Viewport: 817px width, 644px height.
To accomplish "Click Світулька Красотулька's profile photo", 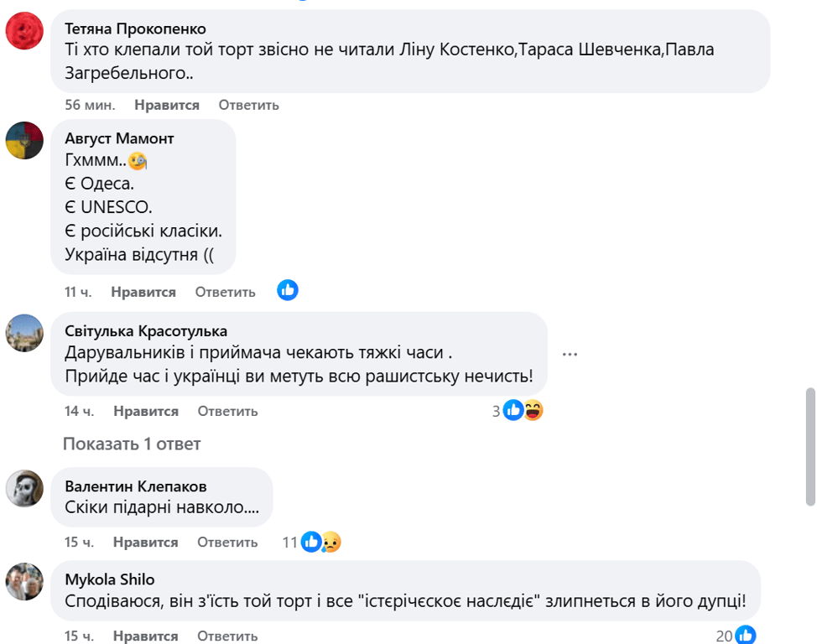I will click(x=24, y=334).
